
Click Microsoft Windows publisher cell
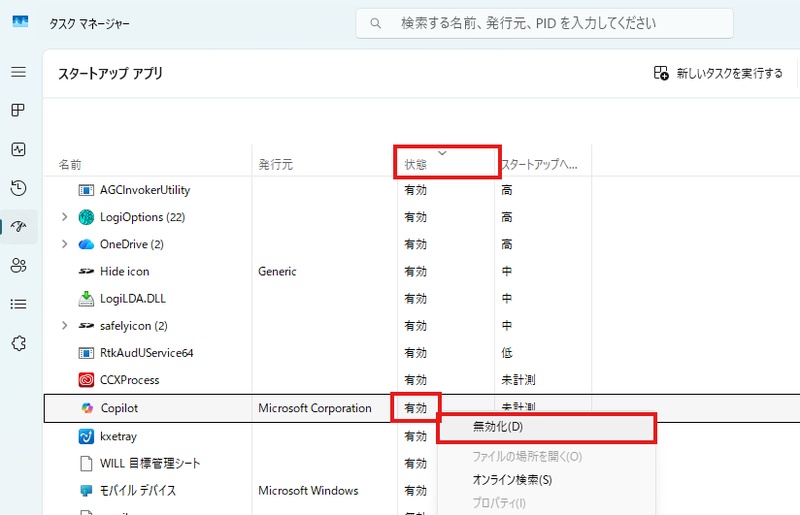pyautogui.click(x=308, y=491)
